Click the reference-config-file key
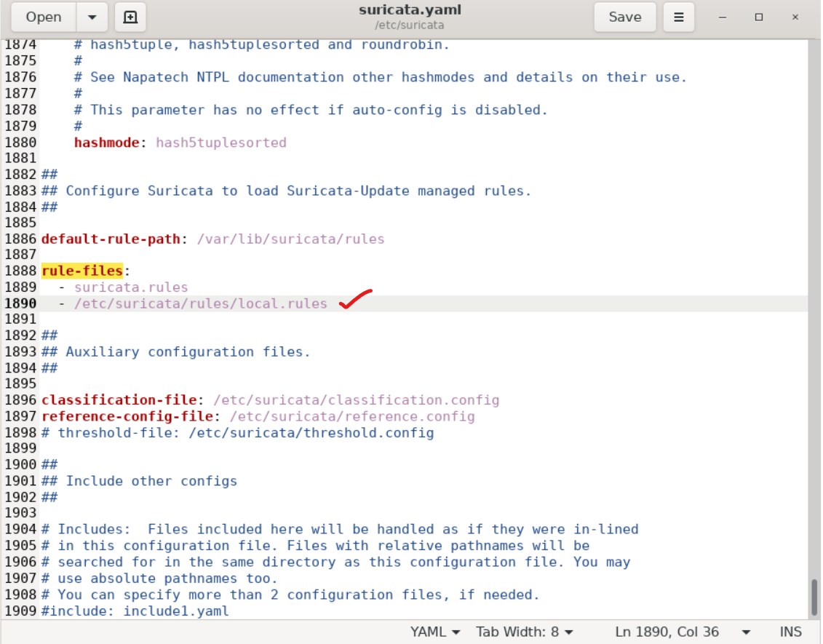This screenshot has height=644, width=823. (127, 416)
